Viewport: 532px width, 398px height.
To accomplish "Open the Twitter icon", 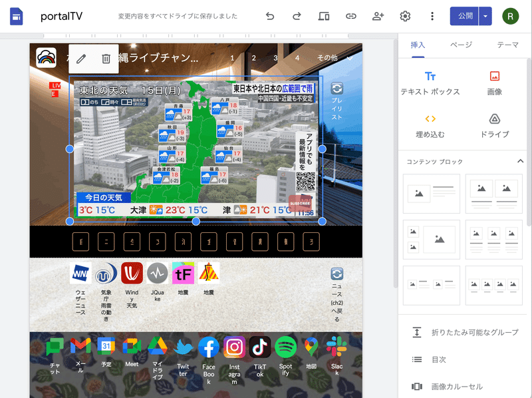I will (x=184, y=347).
